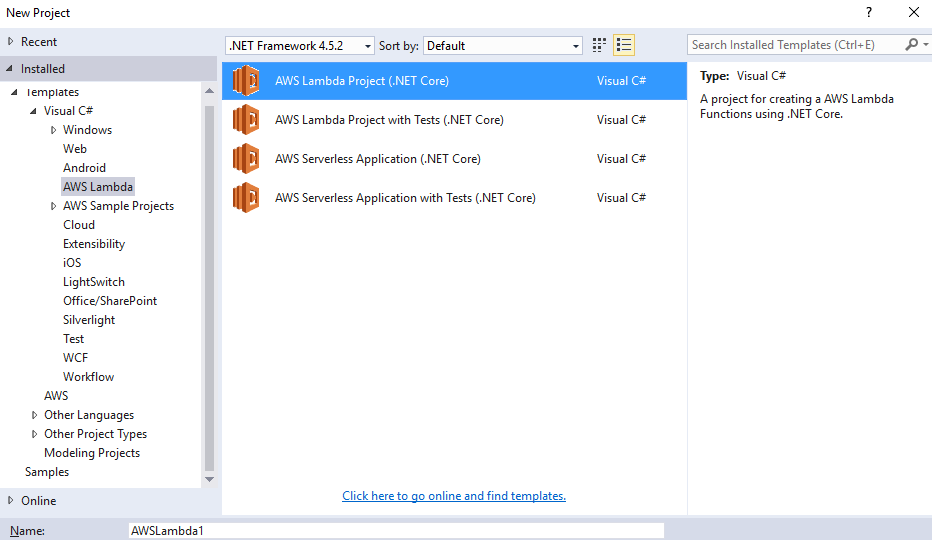This screenshot has width=932, height=540.
Task: Select the Test template category
Action: (74, 339)
